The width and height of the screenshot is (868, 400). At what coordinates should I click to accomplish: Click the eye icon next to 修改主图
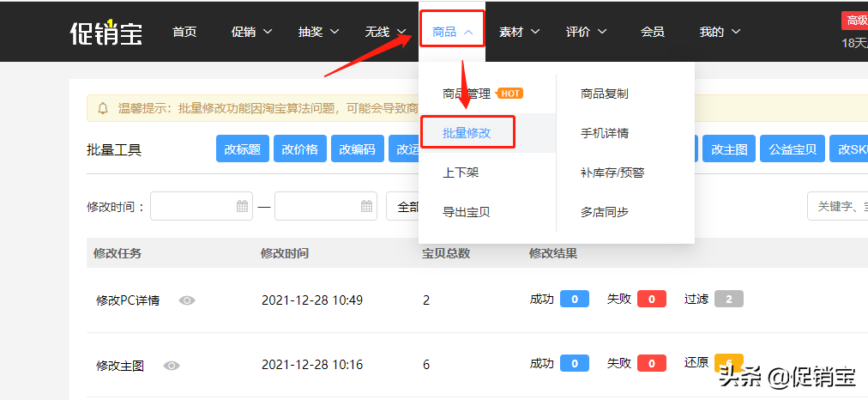click(172, 366)
